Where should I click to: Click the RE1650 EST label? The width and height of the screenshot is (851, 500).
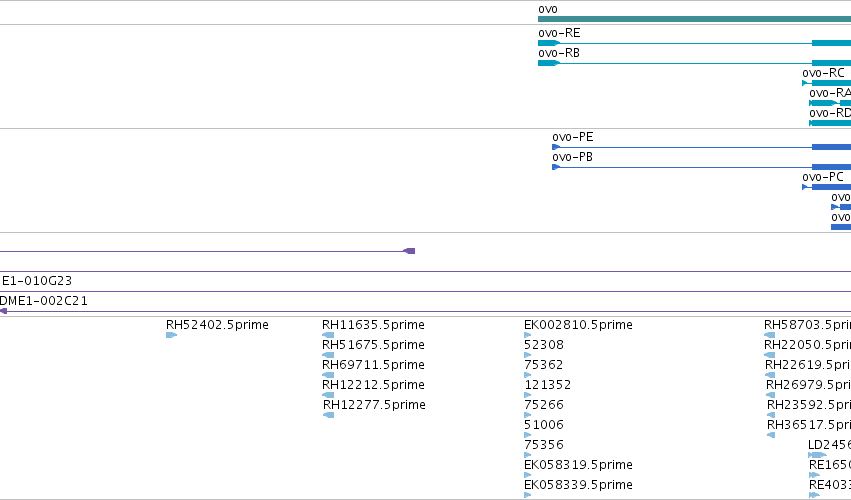coord(830,465)
